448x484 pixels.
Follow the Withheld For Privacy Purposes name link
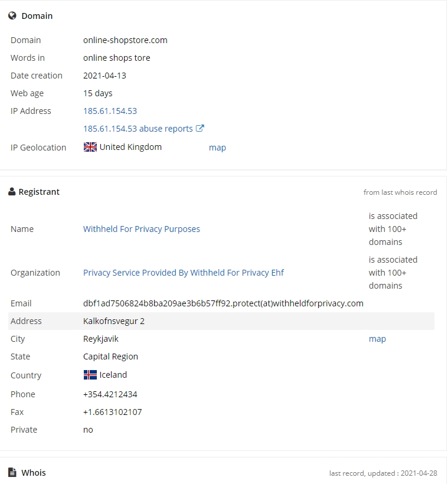pos(142,229)
